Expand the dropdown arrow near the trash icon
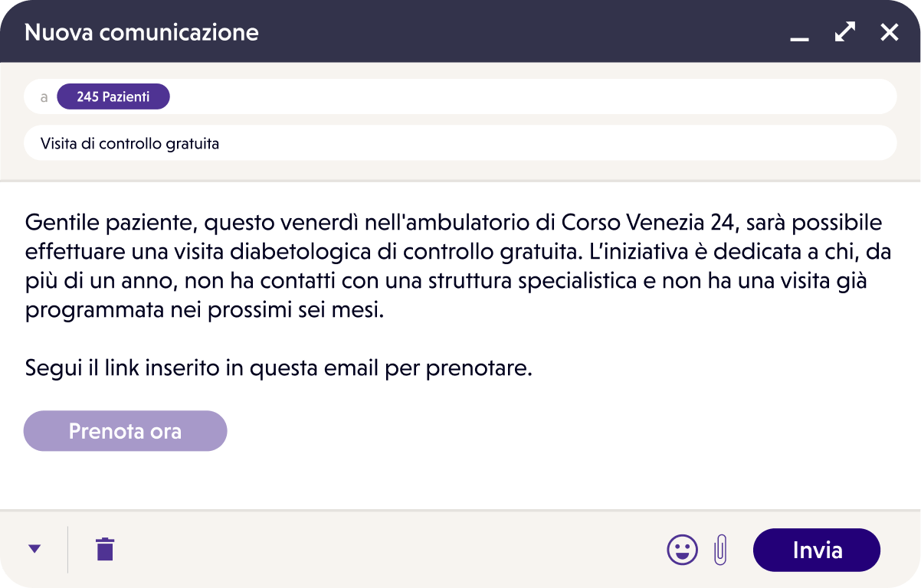921x588 pixels. coord(34,549)
